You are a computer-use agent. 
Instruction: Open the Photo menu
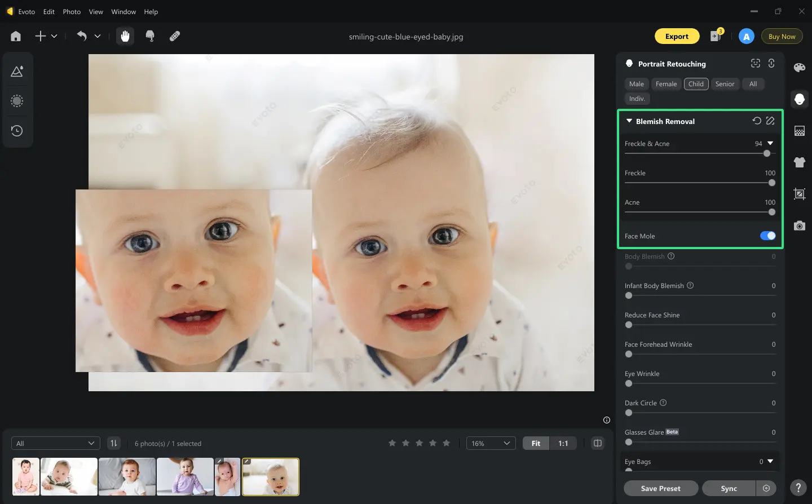(x=71, y=11)
